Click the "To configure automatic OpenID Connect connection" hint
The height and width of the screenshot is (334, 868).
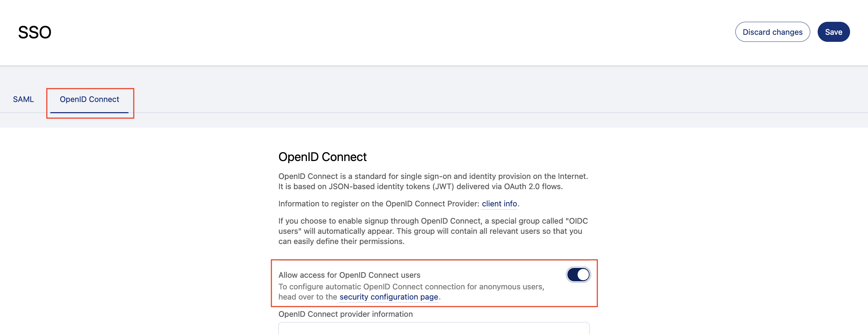pyautogui.click(x=366, y=287)
